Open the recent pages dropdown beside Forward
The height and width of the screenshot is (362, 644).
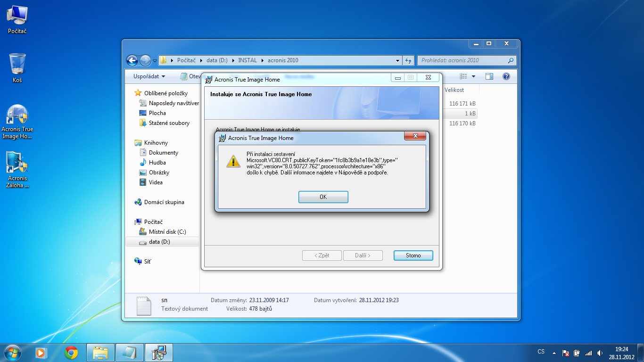coord(155,61)
